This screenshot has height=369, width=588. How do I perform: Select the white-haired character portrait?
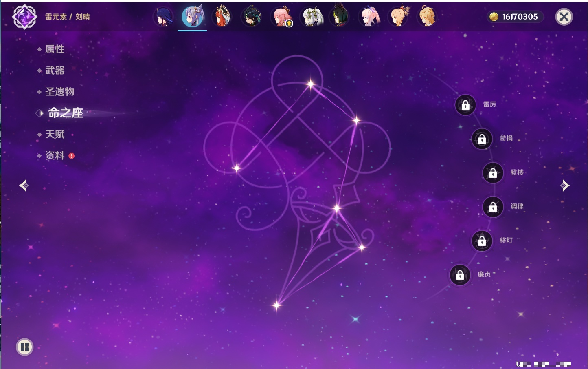[x=311, y=17]
